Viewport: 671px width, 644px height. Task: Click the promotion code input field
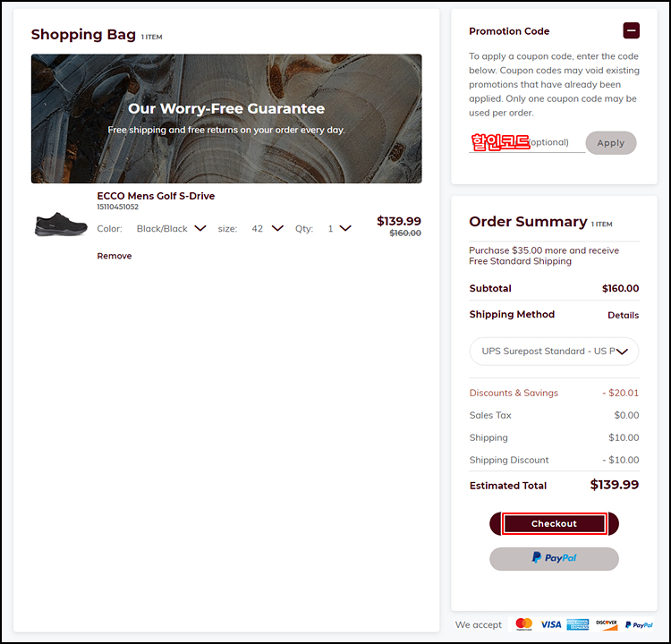coord(527,142)
